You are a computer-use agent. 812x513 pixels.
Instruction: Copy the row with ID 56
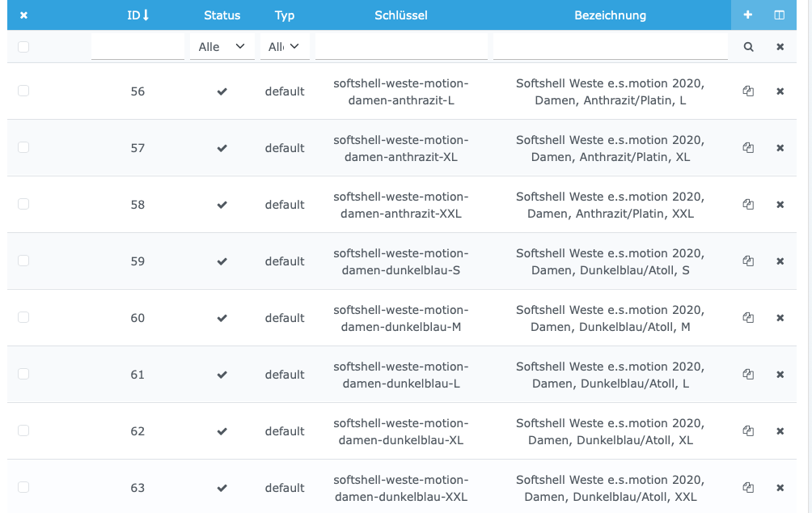click(x=748, y=91)
